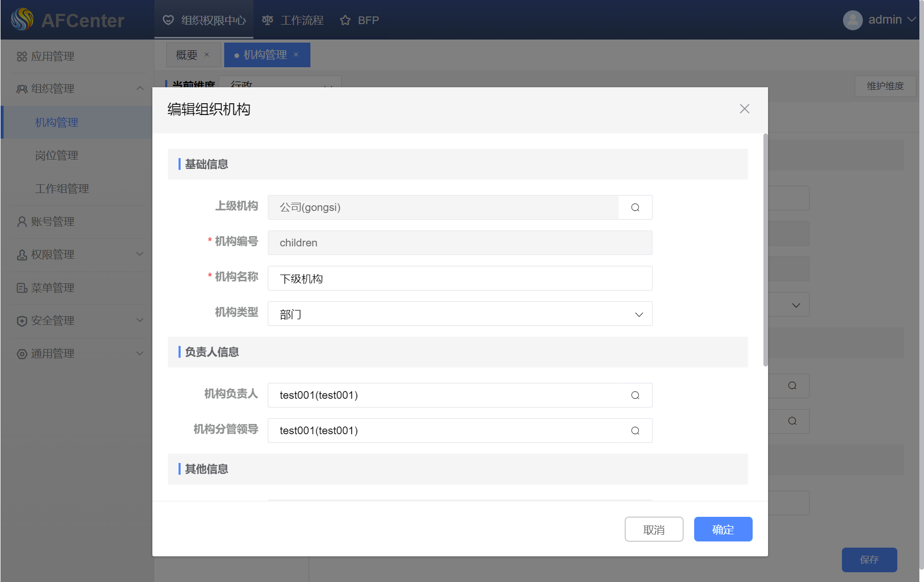Click search icon in 机构分管领导 field
924x582 pixels.
tap(635, 431)
